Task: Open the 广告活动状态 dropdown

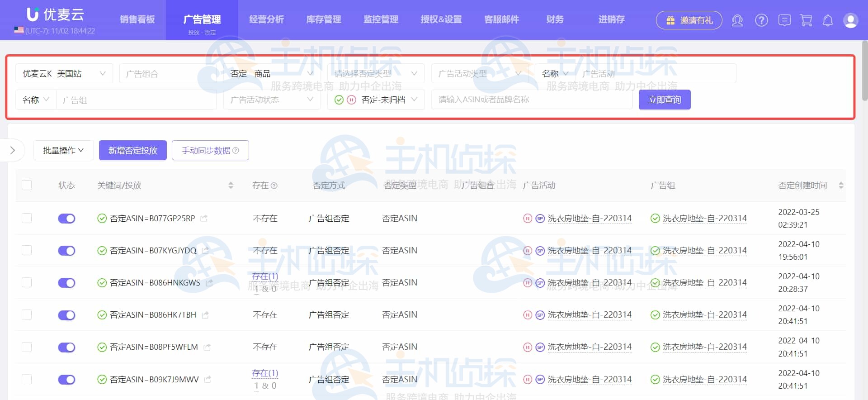Action: coord(272,100)
